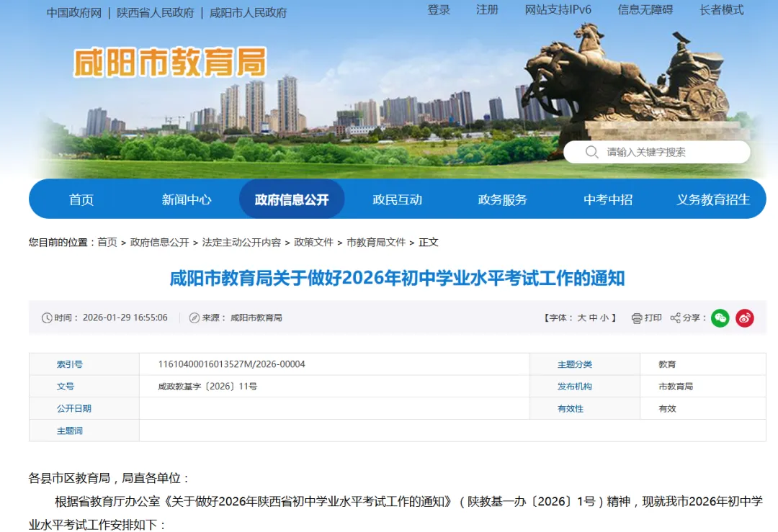Screen dimensions: 778x532
Task: Tap the green WeChat share icon
Action: (720, 317)
